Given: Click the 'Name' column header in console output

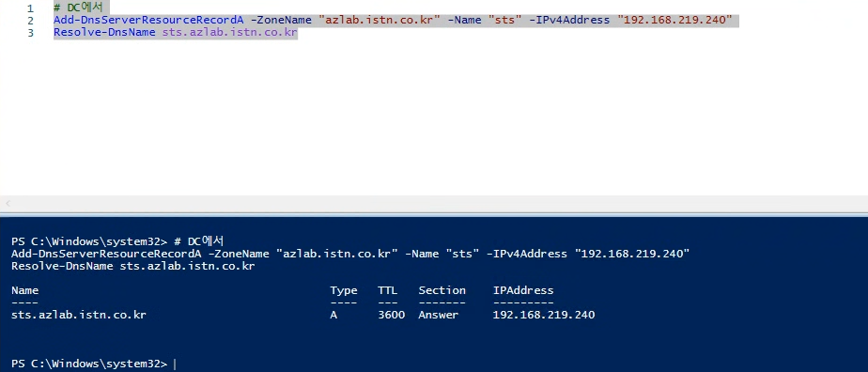Looking at the screenshot, I should click(x=25, y=290).
